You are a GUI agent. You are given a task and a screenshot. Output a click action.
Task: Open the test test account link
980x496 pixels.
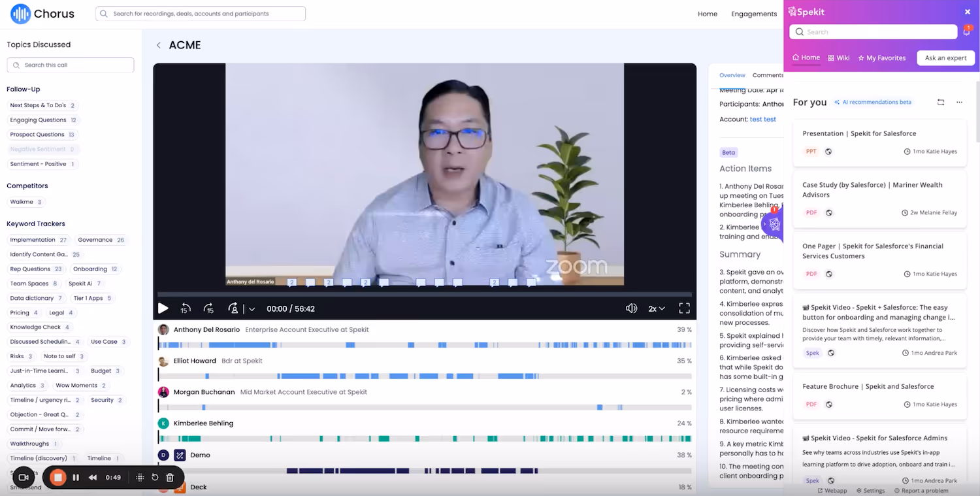(x=762, y=120)
